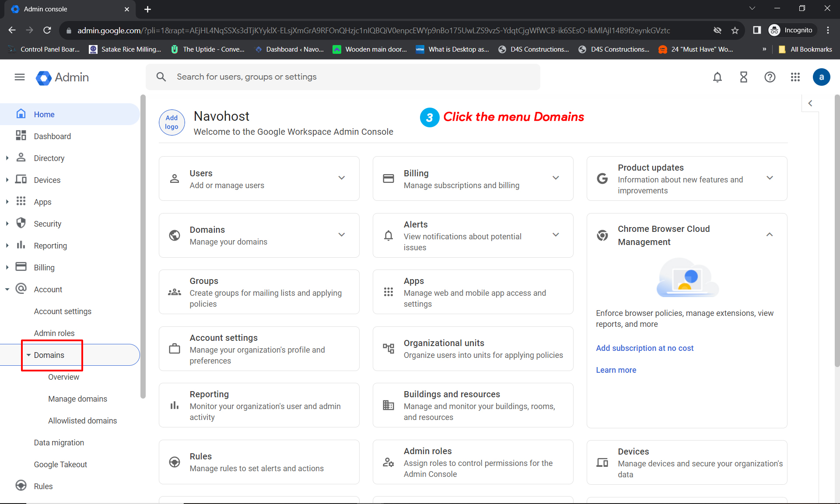Screen dimensions: 840x504
Task: Open the main navigation hamburger menu
Action: (x=19, y=77)
